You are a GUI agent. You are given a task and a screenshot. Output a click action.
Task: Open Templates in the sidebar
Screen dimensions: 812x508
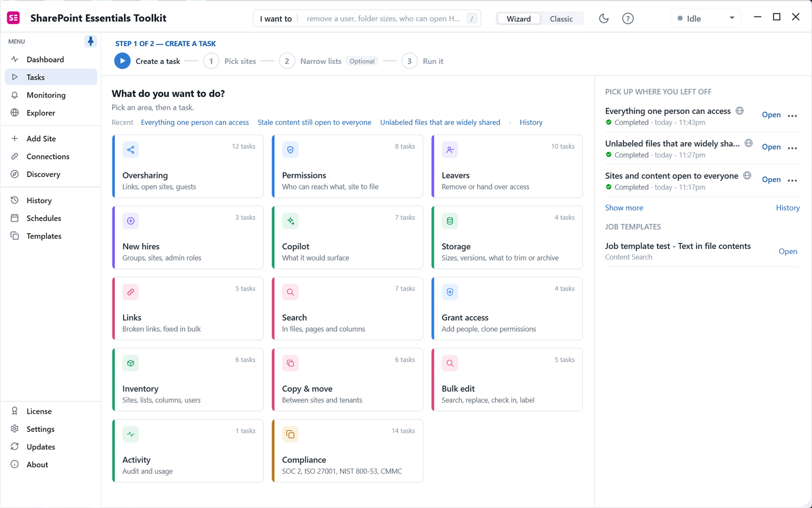point(51,236)
